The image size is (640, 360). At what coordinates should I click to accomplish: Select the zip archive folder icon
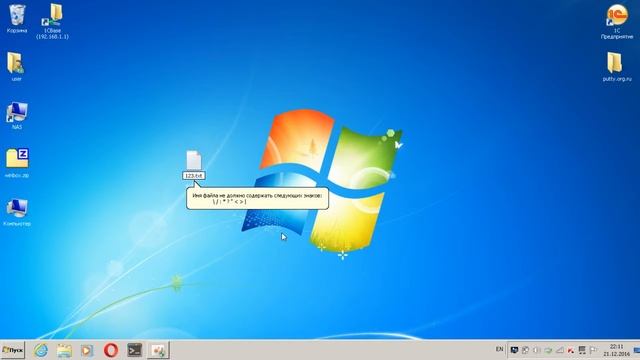17,163
